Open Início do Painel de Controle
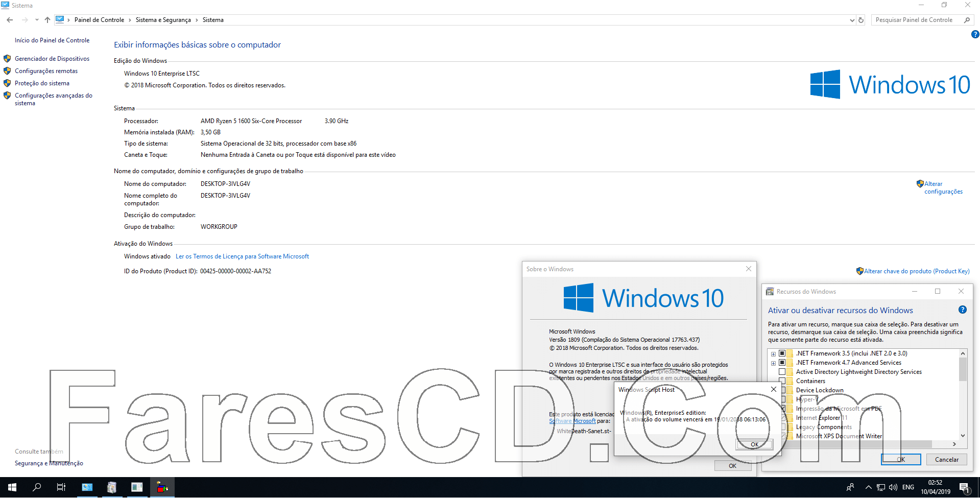Screen dimensions: 980x498 tap(52, 40)
